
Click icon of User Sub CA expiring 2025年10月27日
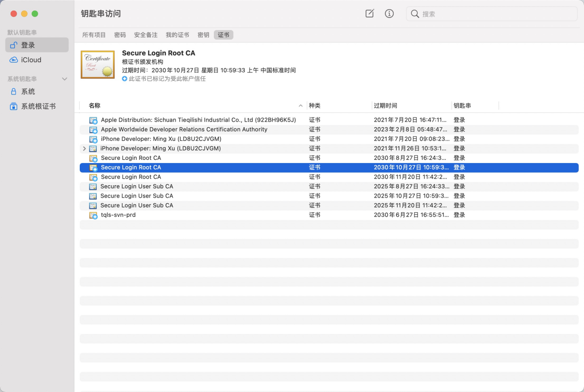(x=93, y=196)
